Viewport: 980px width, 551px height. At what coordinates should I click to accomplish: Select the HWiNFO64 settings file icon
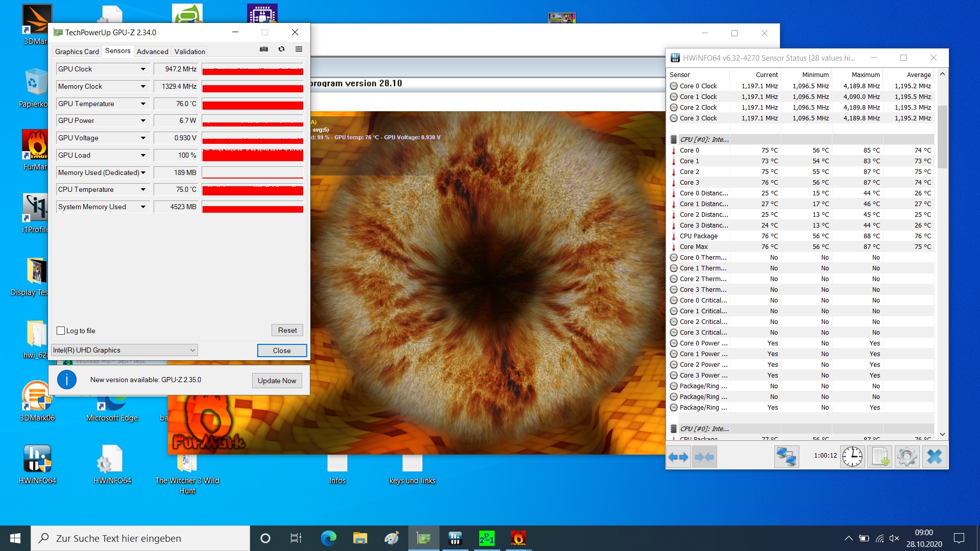click(x=112, y=464)
